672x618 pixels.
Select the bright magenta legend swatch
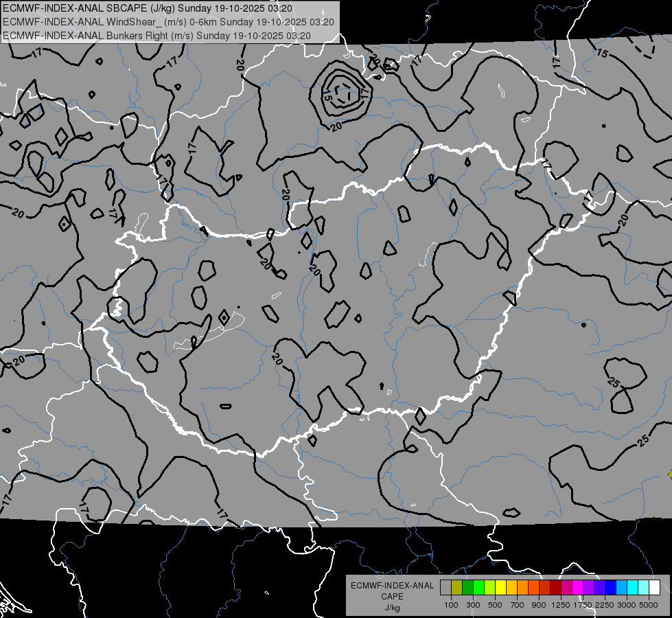click(578, 587)
